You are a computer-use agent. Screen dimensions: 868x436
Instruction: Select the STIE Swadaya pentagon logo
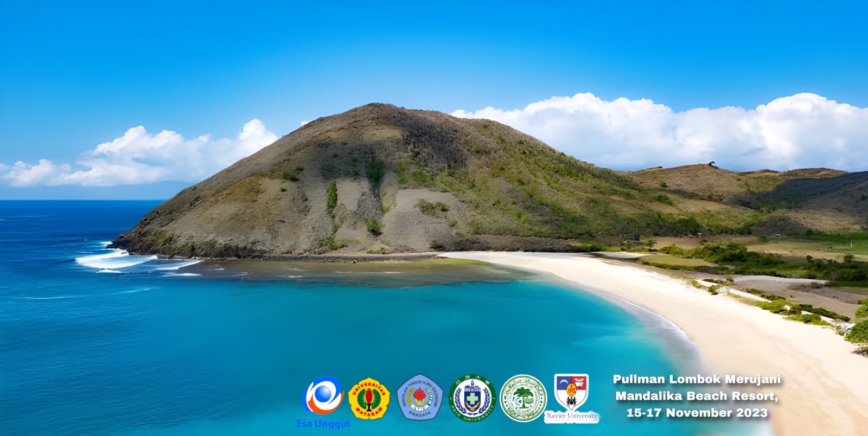tap(419, 397)
